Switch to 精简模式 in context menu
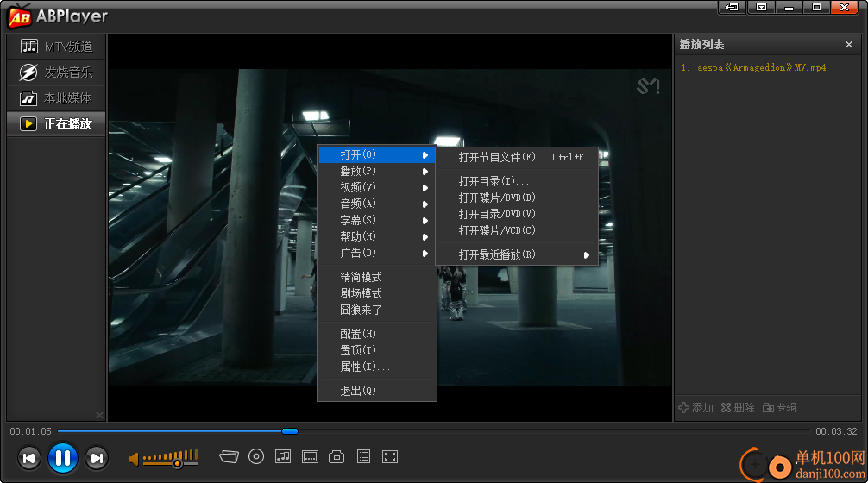 tap(377, 277)
